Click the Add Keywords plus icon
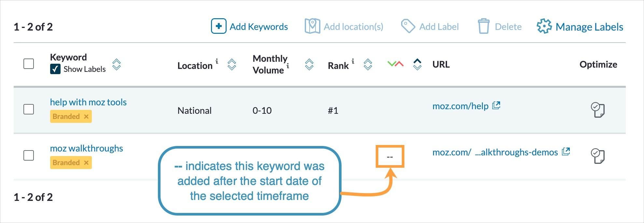The height and width of the screenshot is (223, 644). 218,27
